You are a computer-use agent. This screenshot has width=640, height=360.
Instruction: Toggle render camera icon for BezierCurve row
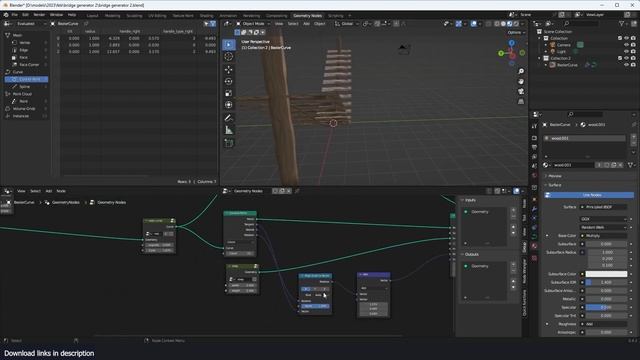click(633, 65)
